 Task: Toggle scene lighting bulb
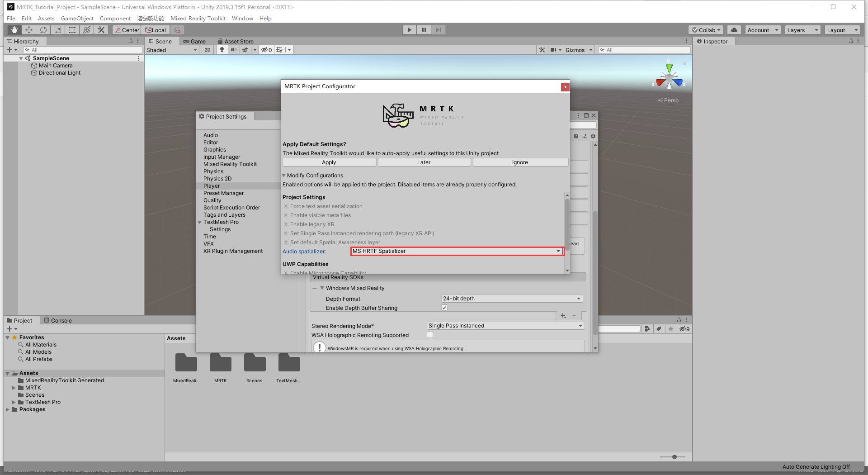pyautogui.click(x=222, y=50)
